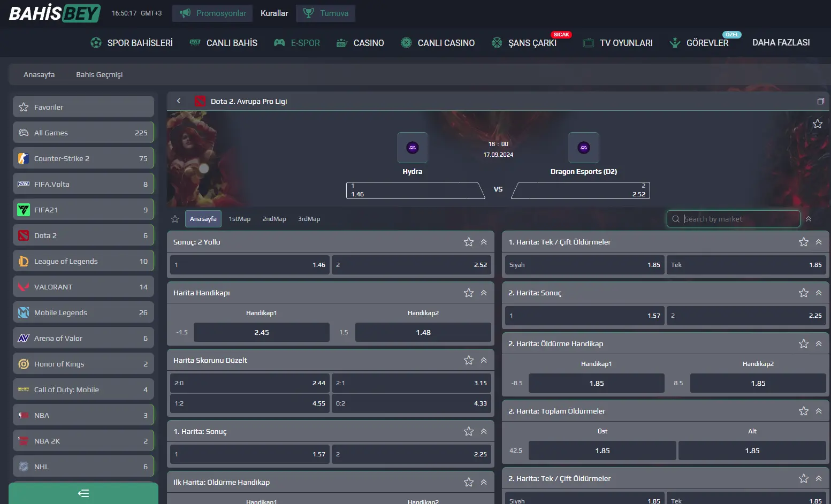Click the Dragon Esports team logo
The image size is (831, 504).
point(584,148)
